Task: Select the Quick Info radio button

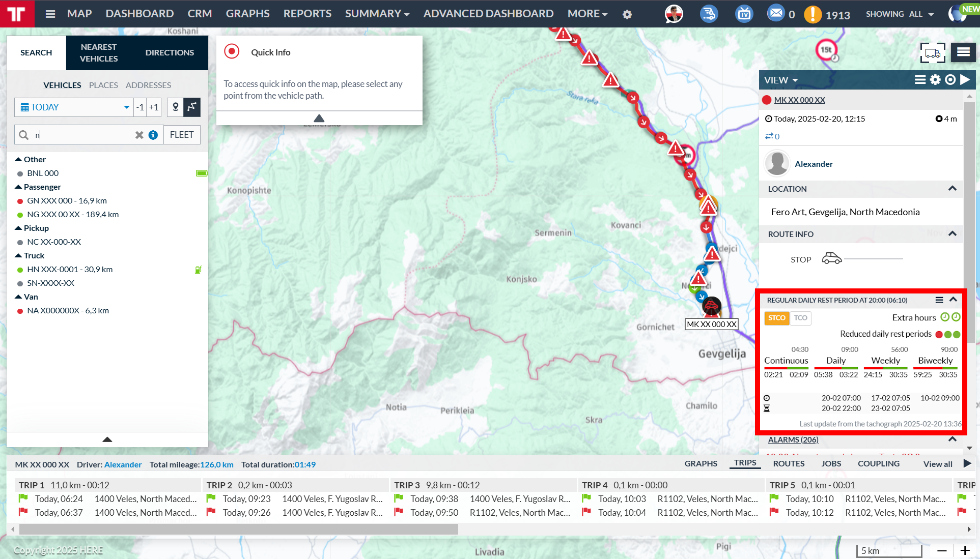Action: [232, 52]
